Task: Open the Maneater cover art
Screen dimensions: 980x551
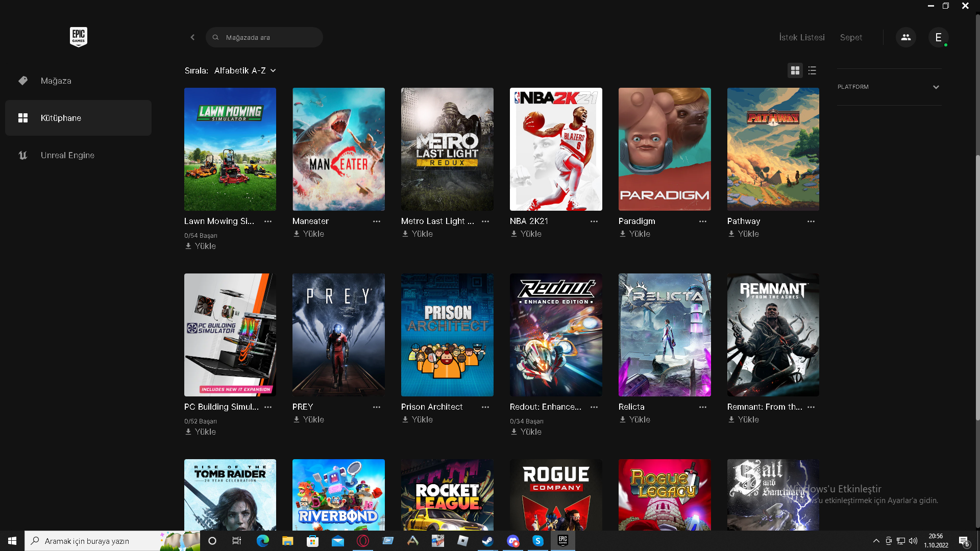Action: tap(338, 149)
